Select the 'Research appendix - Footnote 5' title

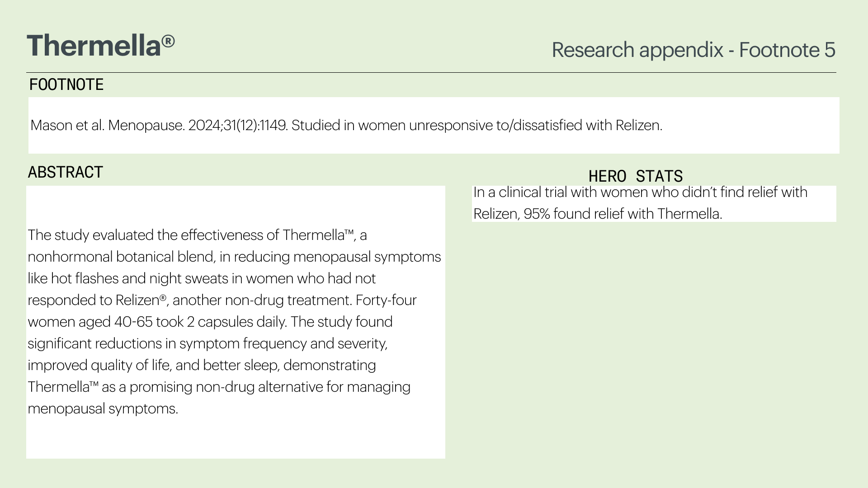[x=693, y=50]
